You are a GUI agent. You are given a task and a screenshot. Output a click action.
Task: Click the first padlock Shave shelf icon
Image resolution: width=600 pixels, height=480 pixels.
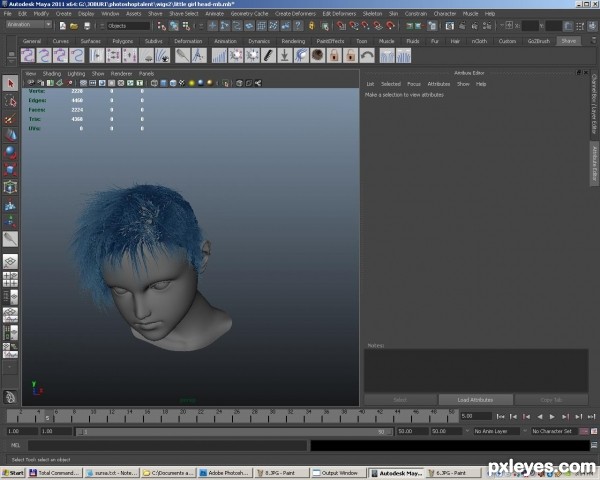334,56
